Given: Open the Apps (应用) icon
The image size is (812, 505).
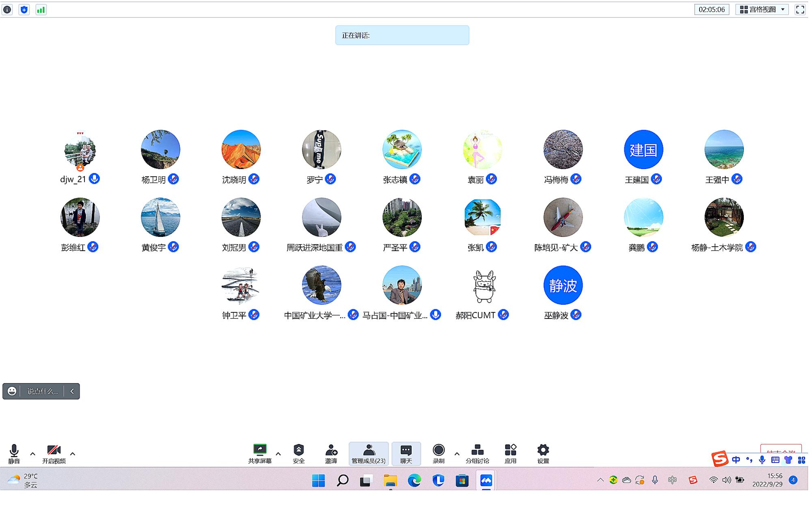Looking at the screenshot, I should coord(510,453).
